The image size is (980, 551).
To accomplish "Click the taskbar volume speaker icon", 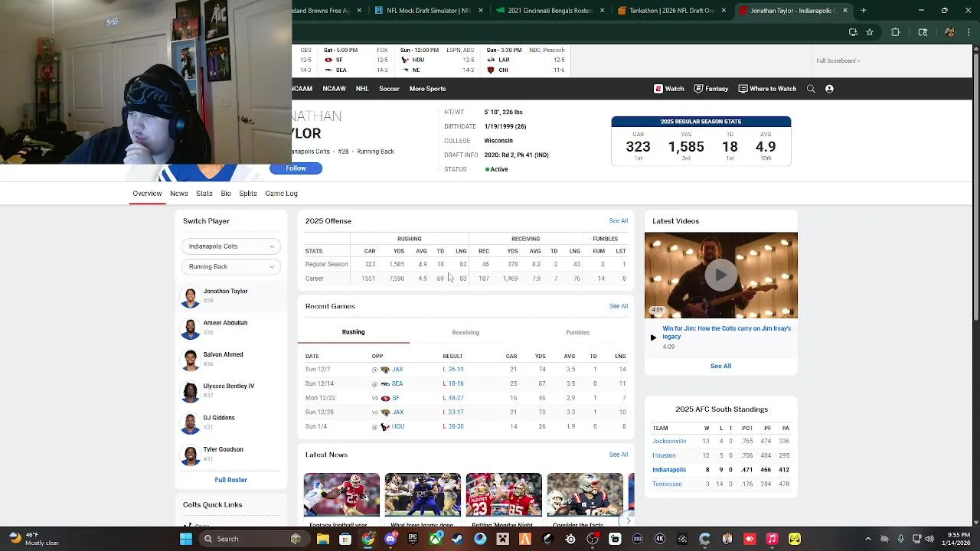I will 929,539.
